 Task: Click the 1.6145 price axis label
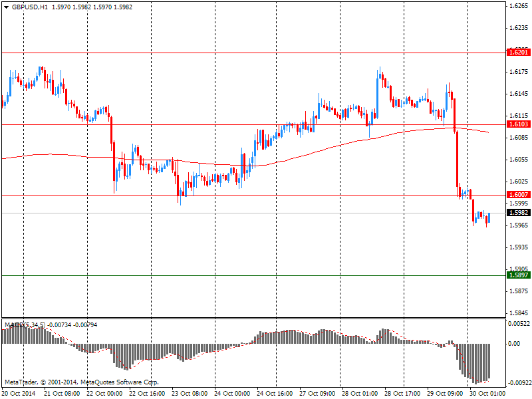tap(519, 94)
